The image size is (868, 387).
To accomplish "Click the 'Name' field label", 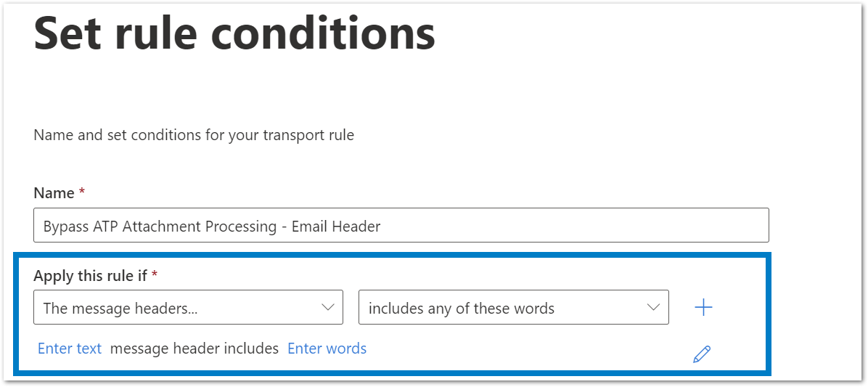I will click(x=54, y=192).
